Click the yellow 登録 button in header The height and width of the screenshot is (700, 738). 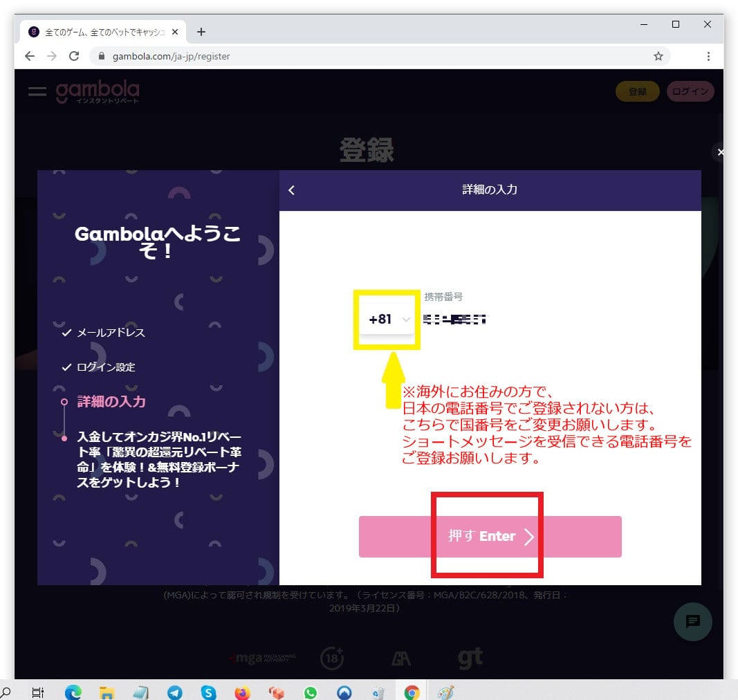coord(637,91)
